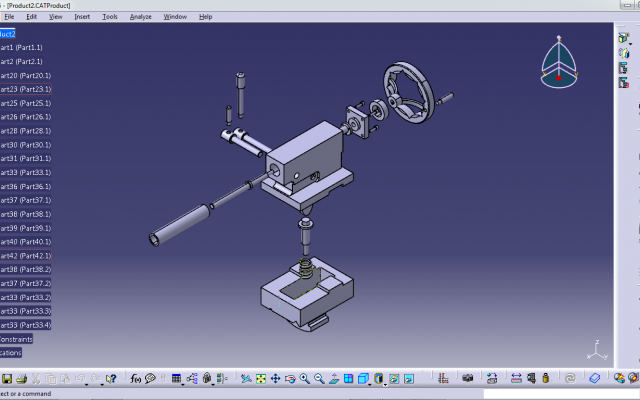Image resolution: width=640 pixels, height=400 pixels.
Task: Open the View menu
Action: pos(56,17)
